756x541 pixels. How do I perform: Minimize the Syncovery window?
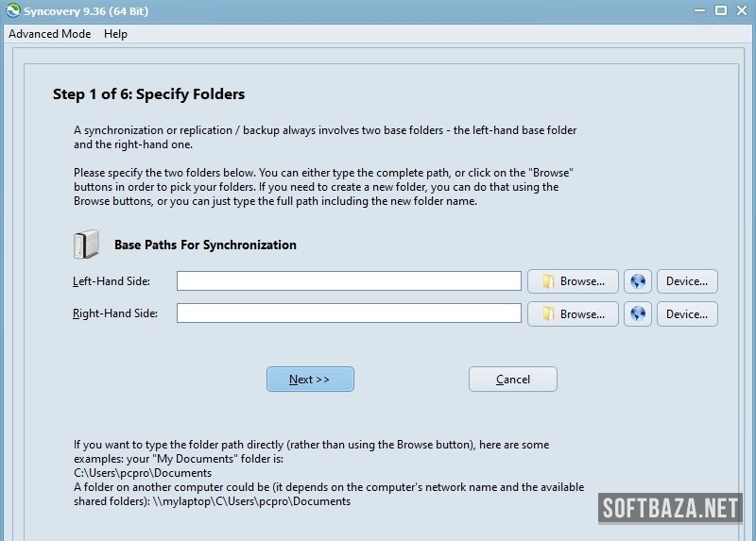[x=696, y=10]
